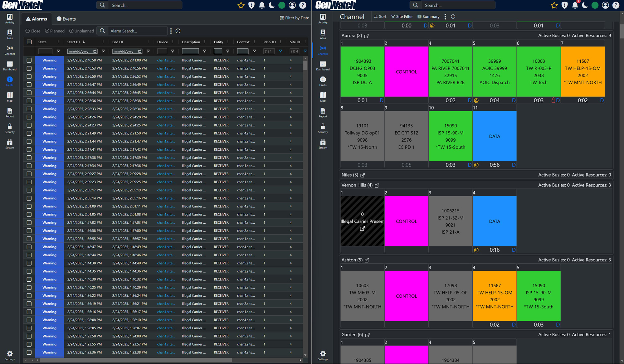This screenshot has width=624, height=364.
Task: Open the Security page in left sidebar
Action: click(x=10, y=128)
